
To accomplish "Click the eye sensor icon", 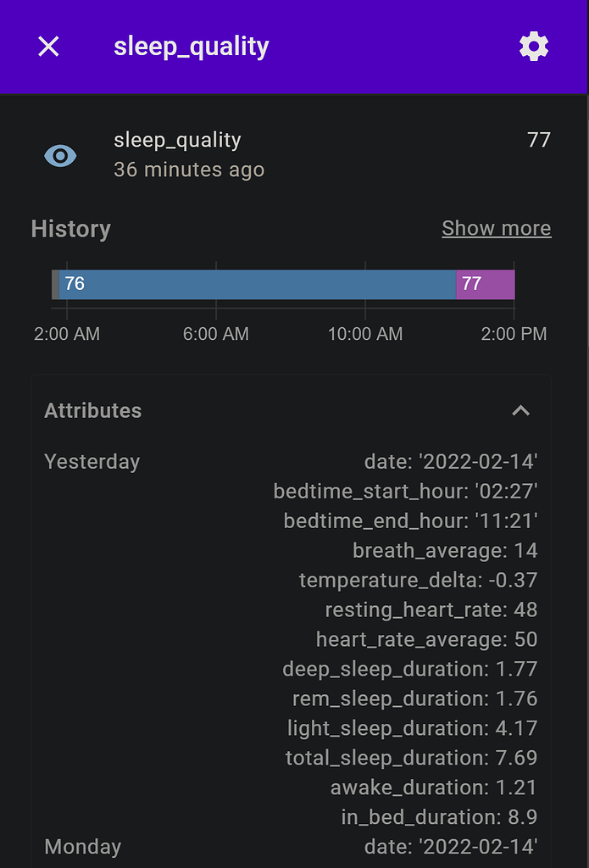I will 60,156.
